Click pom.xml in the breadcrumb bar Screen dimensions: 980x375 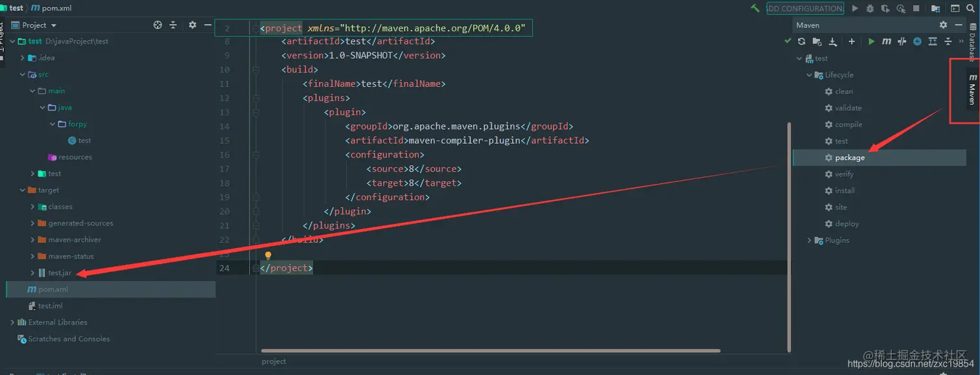tap(51, 8)
